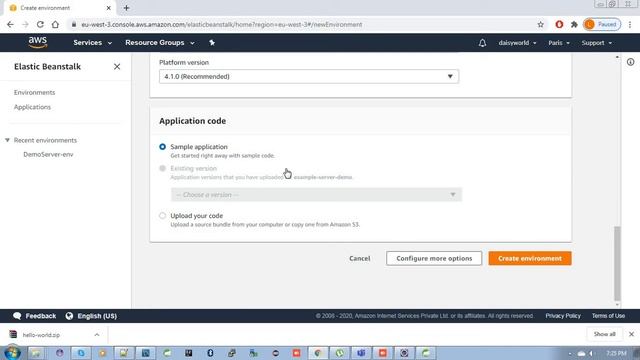Go forward in browser history
This screenshot has width=640, height=360.
[x=25, y=24]
